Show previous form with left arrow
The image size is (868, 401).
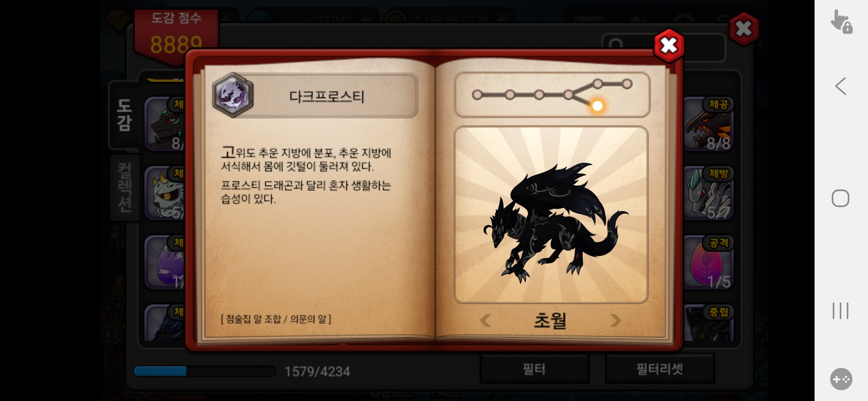click(x=485, y=320)
